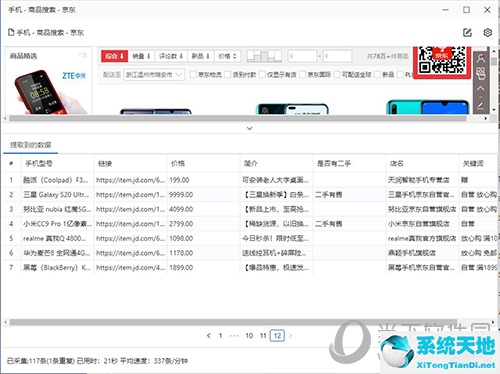The image size is (500, 374).
Task: Enable the 可配送全球 checkbox
Action: 337,74
